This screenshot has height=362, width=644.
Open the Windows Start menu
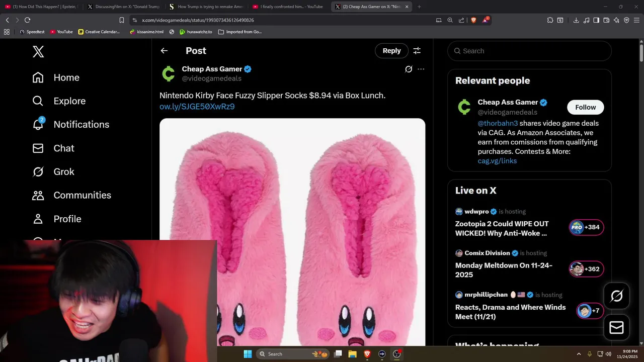[248, 354]
